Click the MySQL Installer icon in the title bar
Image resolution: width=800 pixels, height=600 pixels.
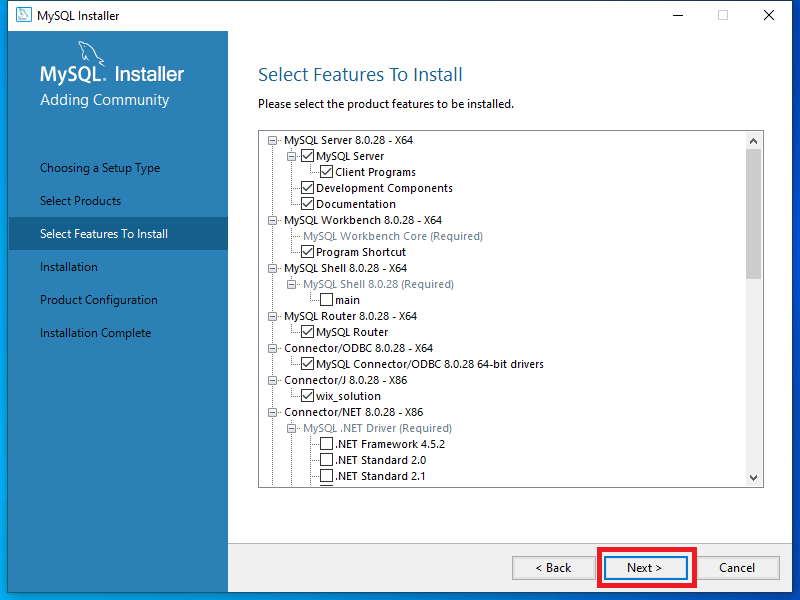coord(25,15)
